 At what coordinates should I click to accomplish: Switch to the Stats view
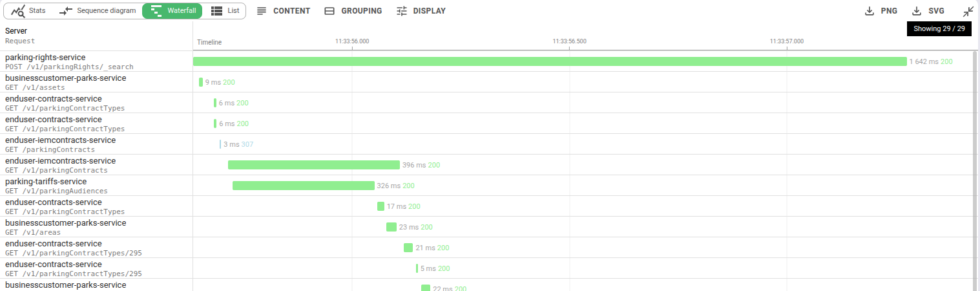(28, 11)
